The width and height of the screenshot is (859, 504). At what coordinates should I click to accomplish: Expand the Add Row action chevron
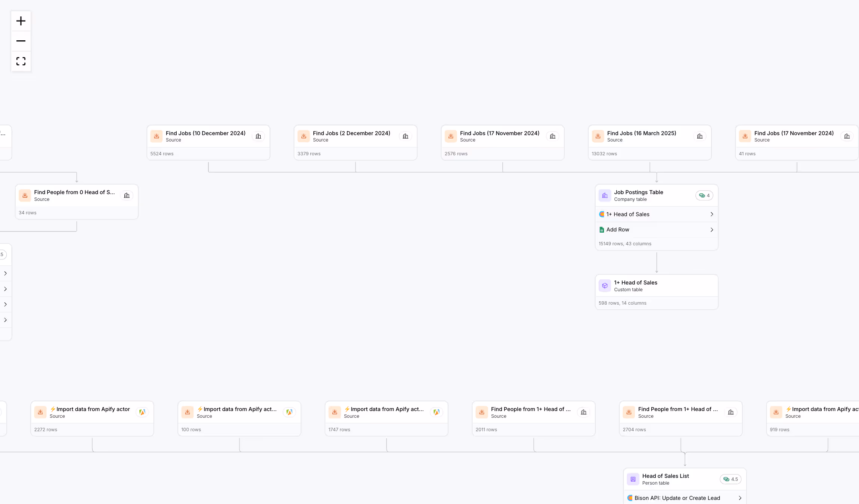click(711, 230)
